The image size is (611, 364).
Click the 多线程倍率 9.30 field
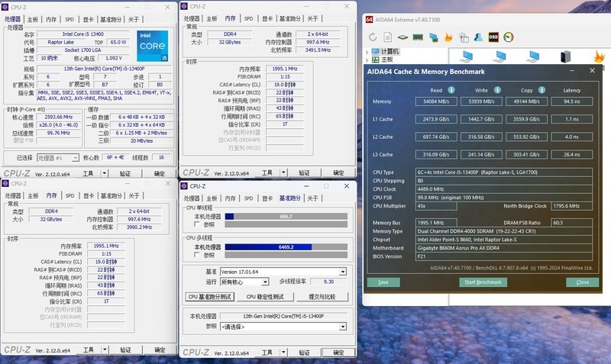328,282
